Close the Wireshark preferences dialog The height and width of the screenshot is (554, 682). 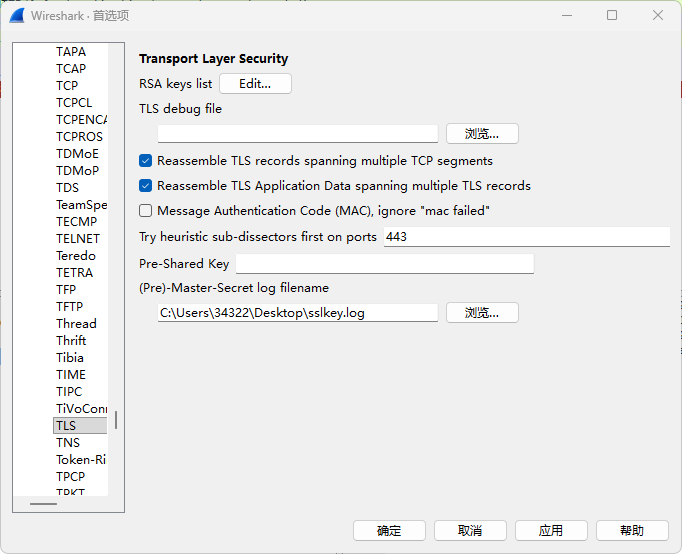(658, 16)
